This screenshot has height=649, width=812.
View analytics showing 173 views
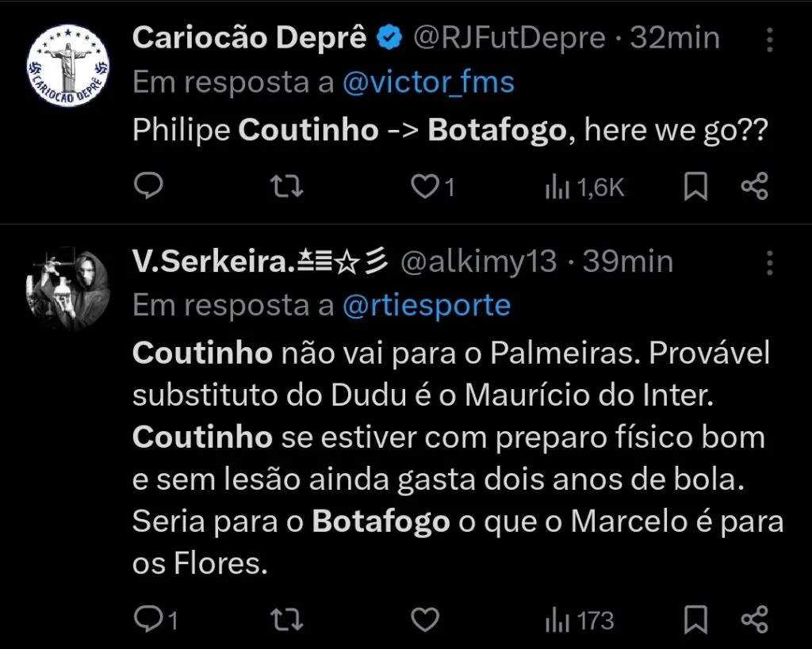(x=578, y=621)
